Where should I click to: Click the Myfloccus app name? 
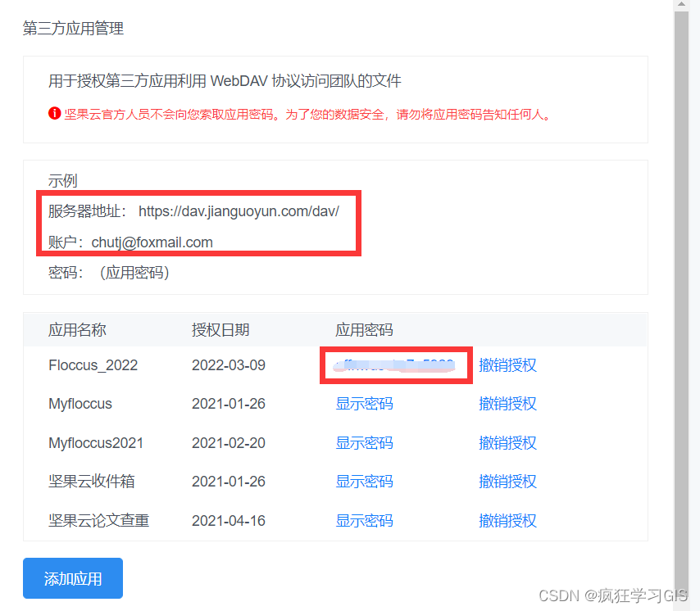tap(80, 404)
